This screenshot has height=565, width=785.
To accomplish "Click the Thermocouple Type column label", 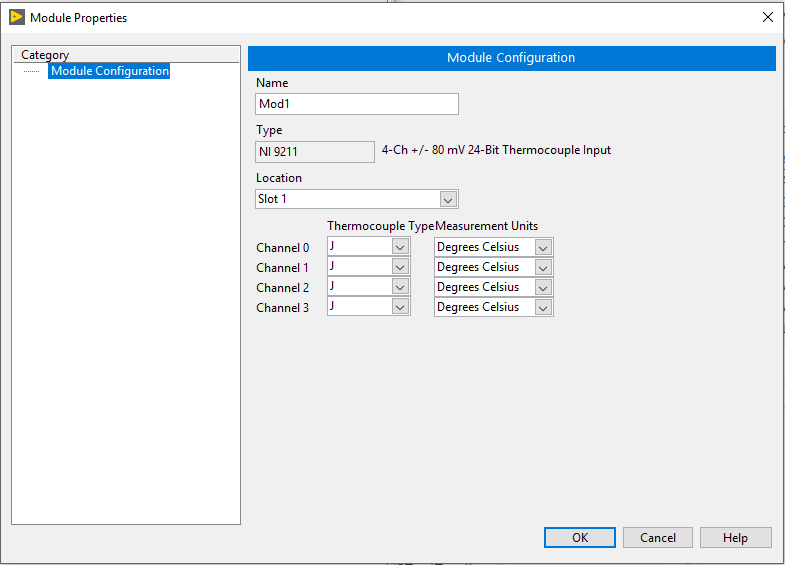I will coord(380,226).
